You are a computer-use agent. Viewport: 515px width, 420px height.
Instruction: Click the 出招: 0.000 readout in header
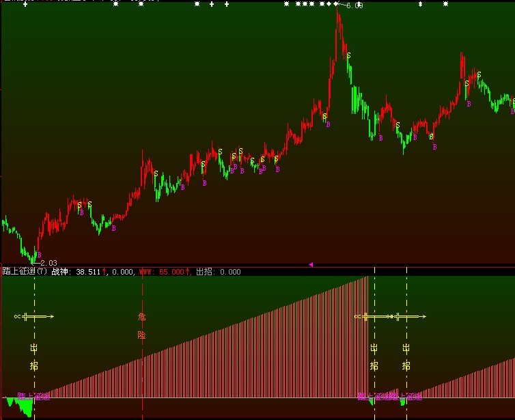pyautogui.click(x=219, y=272)
